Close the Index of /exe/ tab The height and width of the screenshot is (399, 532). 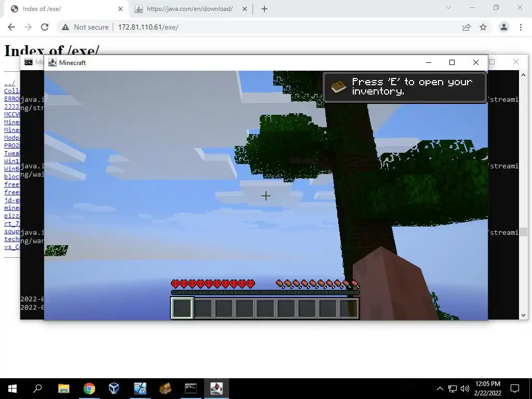tap(121, 9)
